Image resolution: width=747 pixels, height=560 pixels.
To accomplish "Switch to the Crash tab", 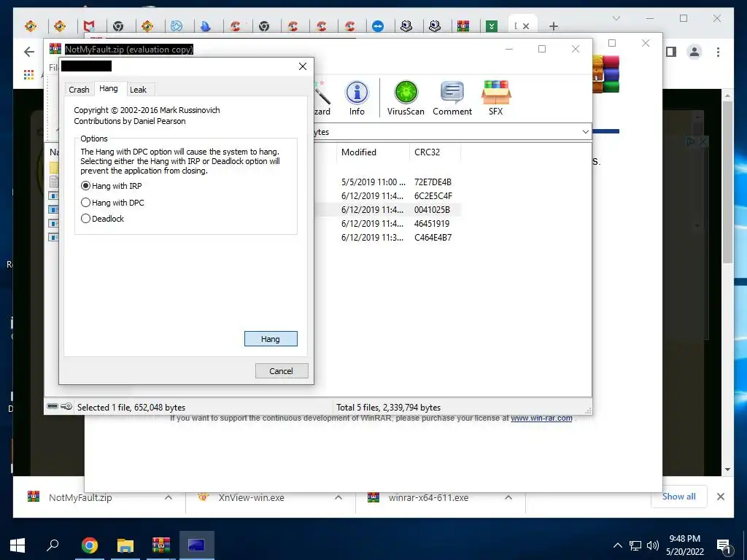I will [x=79, y=90].
